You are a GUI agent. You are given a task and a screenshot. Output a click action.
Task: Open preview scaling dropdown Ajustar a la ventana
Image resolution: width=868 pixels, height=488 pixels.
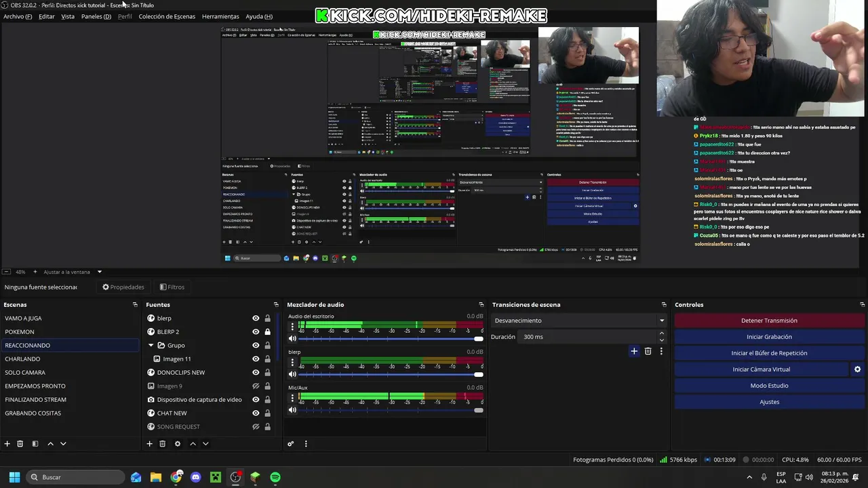coord(73,272)
